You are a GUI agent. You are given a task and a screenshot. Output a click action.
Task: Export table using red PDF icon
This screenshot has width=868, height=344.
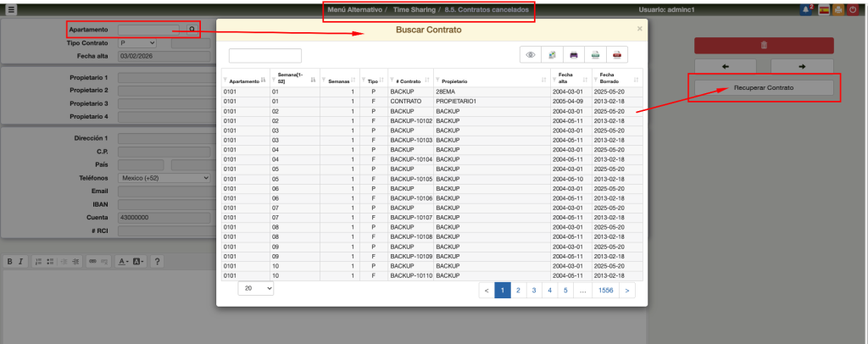click(x=619, y=55)
